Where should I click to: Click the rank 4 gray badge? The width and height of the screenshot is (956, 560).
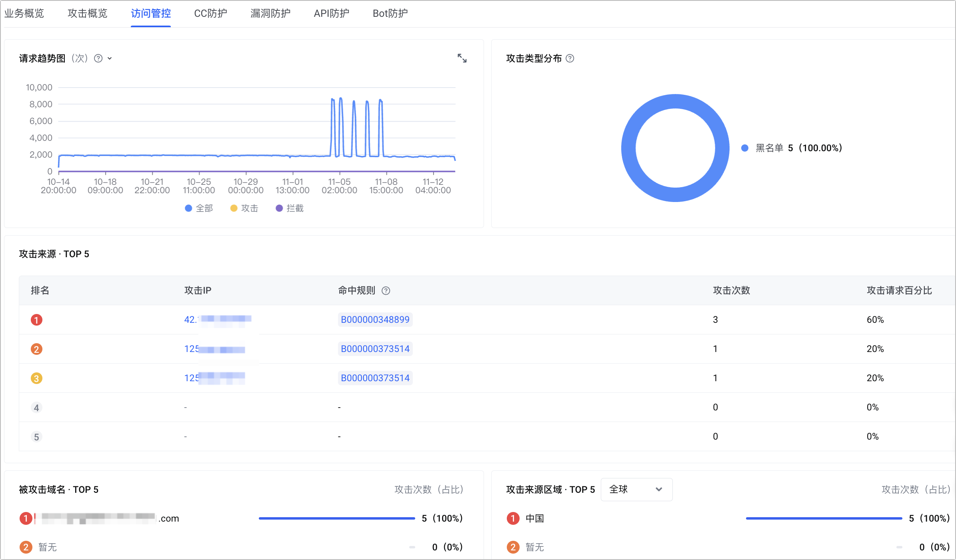tap(36, 408)
